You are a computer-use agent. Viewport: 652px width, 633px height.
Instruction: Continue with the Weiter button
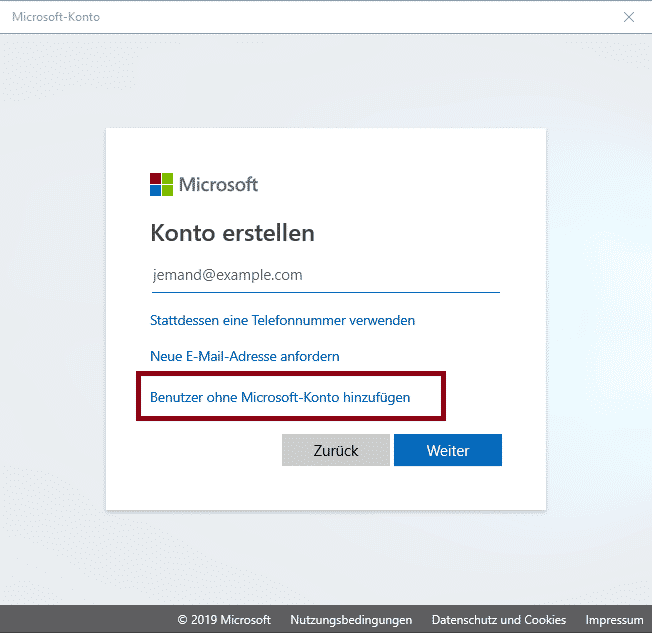coord(448,450)
